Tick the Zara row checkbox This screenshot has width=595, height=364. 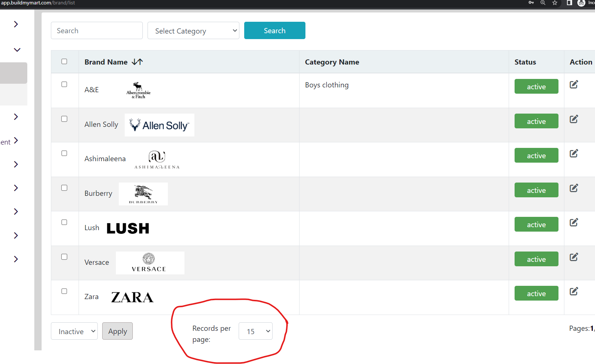pos(64,291)
